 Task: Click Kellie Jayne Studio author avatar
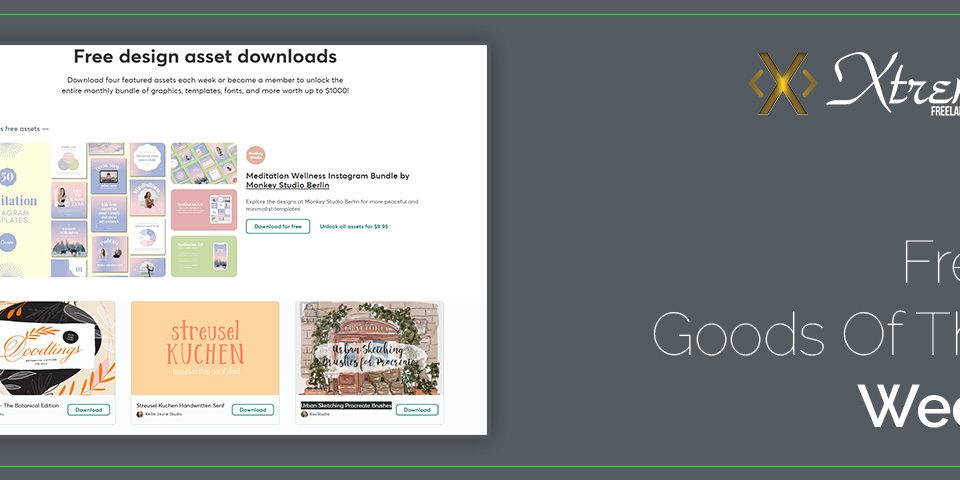coord(140,414)
